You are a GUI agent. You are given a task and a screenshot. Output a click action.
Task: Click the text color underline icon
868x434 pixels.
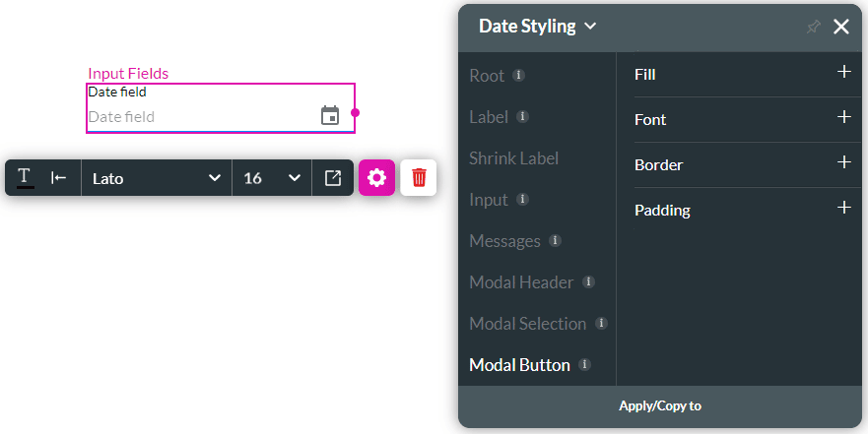coord(25,177)
